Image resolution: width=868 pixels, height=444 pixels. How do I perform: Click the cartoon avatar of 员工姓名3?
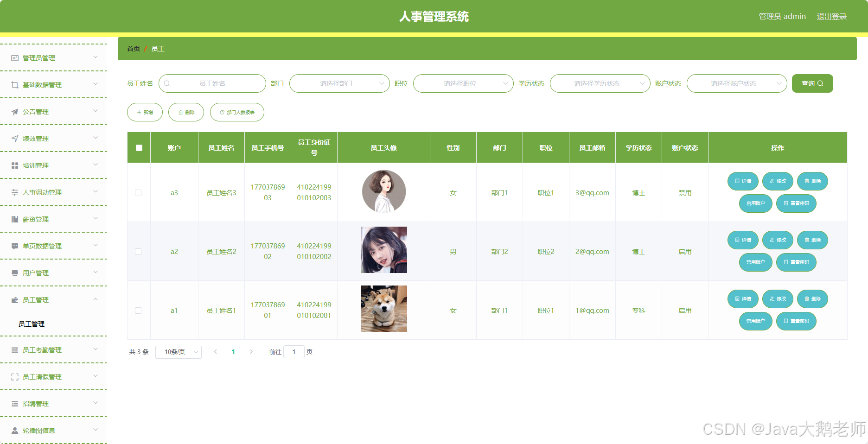[384, 191]
